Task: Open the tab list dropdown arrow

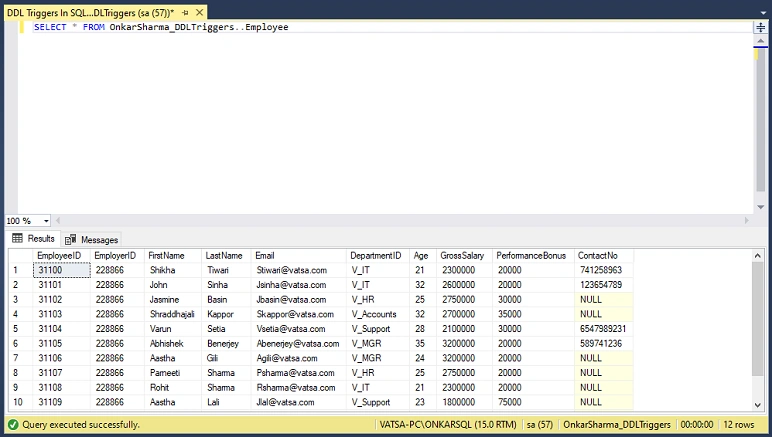Action: coord(763,13)
